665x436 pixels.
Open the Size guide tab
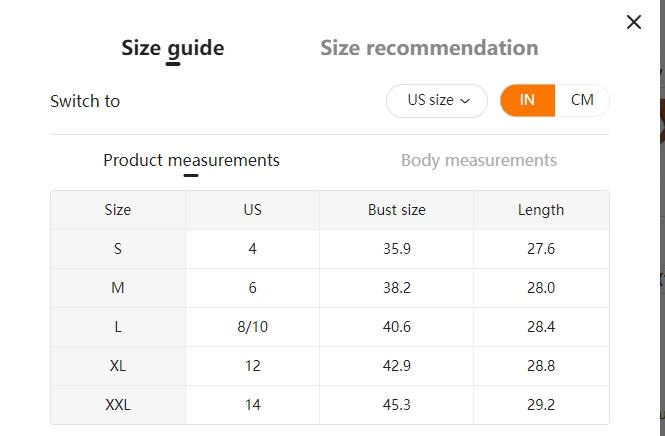(173, 48)
